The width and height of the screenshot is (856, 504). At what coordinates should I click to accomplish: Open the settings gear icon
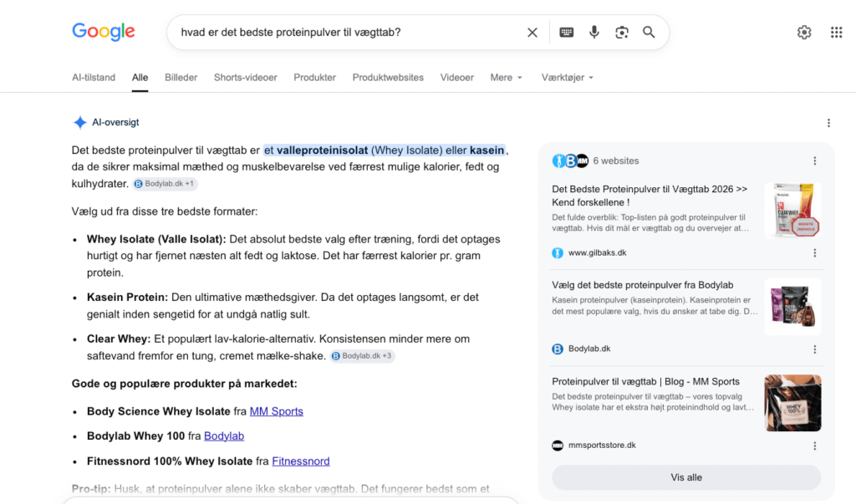[x=803, y=33]
